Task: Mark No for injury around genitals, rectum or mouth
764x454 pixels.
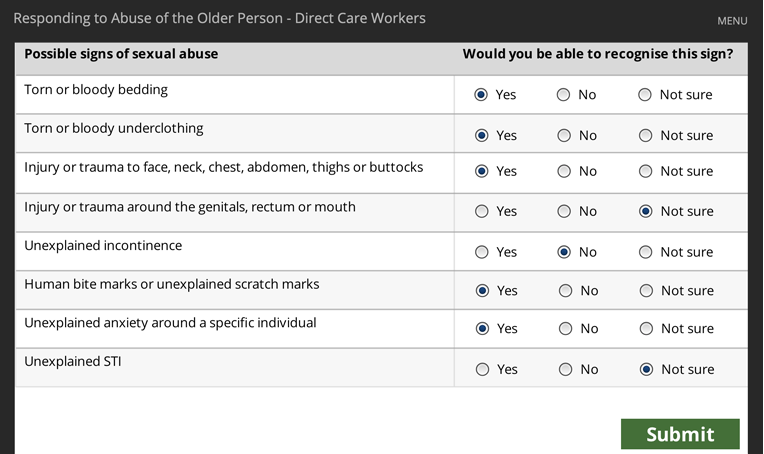Action: click(x=564, y=211)
